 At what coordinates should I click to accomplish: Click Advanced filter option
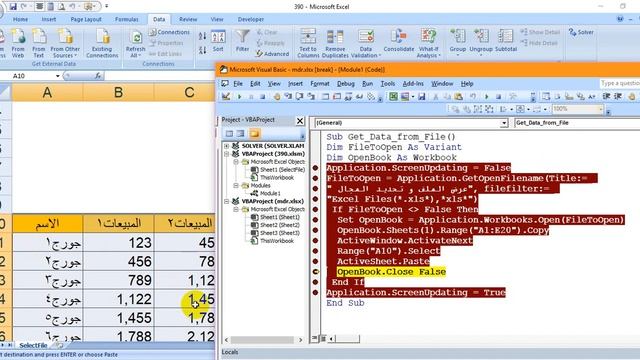click(x=272, y=54)
